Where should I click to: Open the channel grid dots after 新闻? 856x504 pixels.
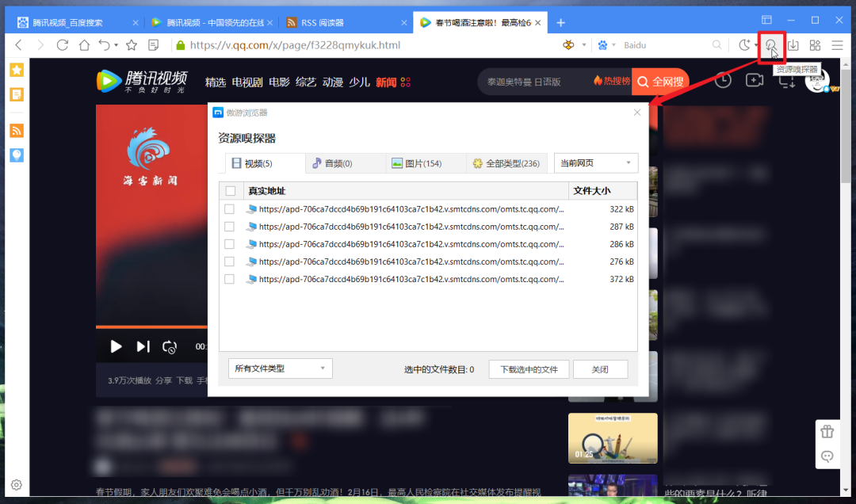click(406, 82)
